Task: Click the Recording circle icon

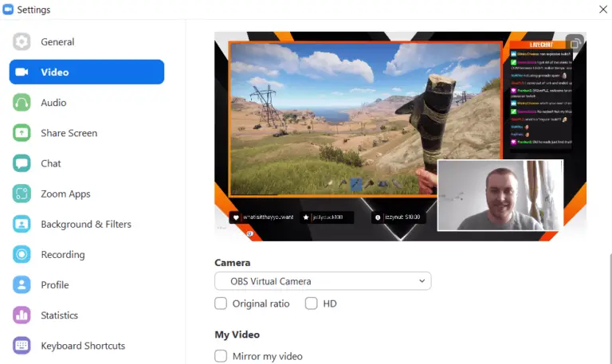Action: click(22, 255)
